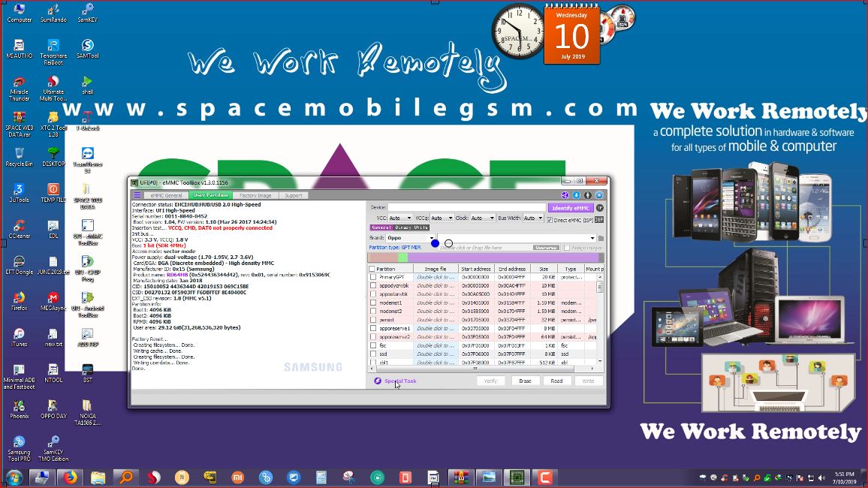Select the General sub-tab
Viewport: 868px width, 488px height.
pos(381,227)
